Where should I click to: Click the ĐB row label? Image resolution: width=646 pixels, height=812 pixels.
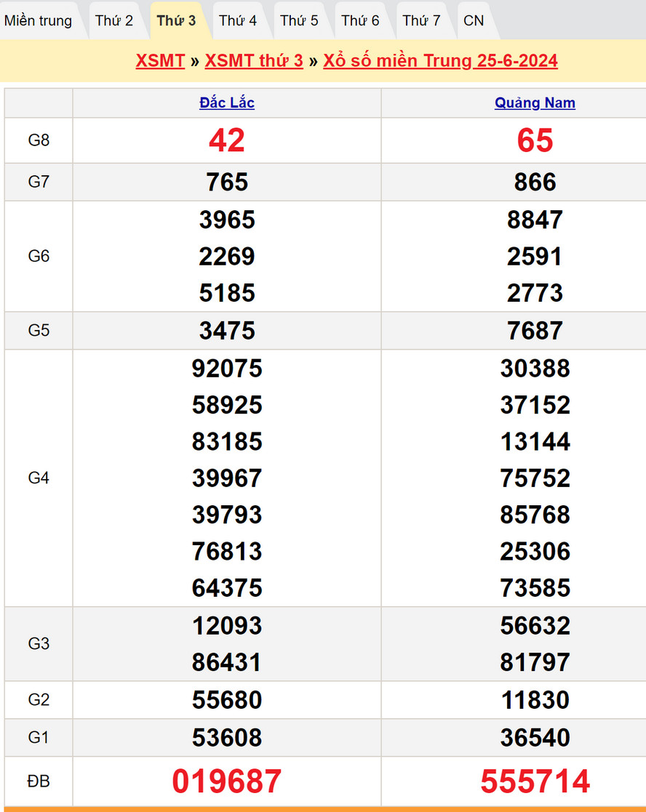tap(39, 781)
